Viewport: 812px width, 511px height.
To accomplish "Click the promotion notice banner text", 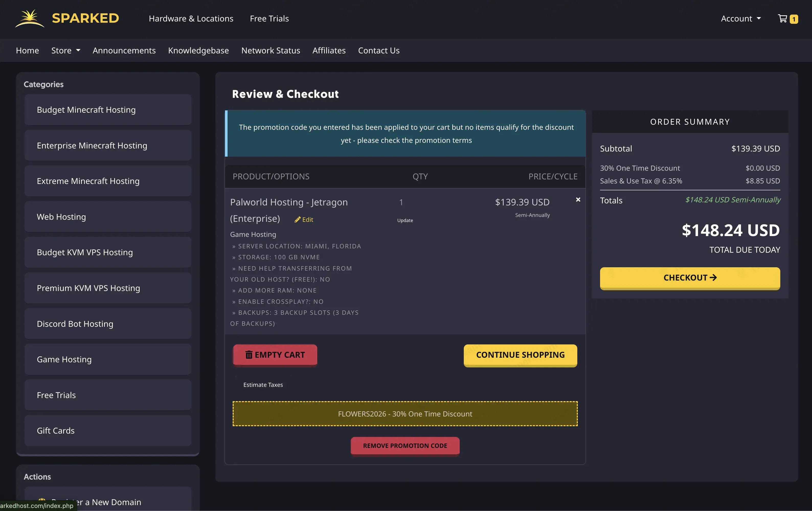I will tap(406, 133).
